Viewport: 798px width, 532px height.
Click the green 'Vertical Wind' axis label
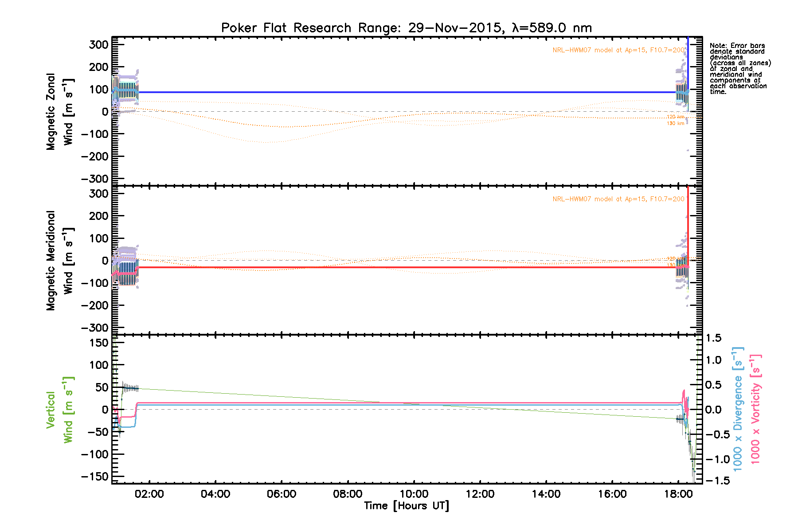click(59, 410)
